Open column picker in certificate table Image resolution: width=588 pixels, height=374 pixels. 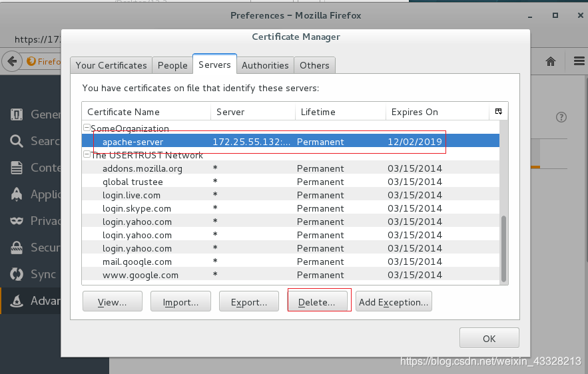click(498, 111)
